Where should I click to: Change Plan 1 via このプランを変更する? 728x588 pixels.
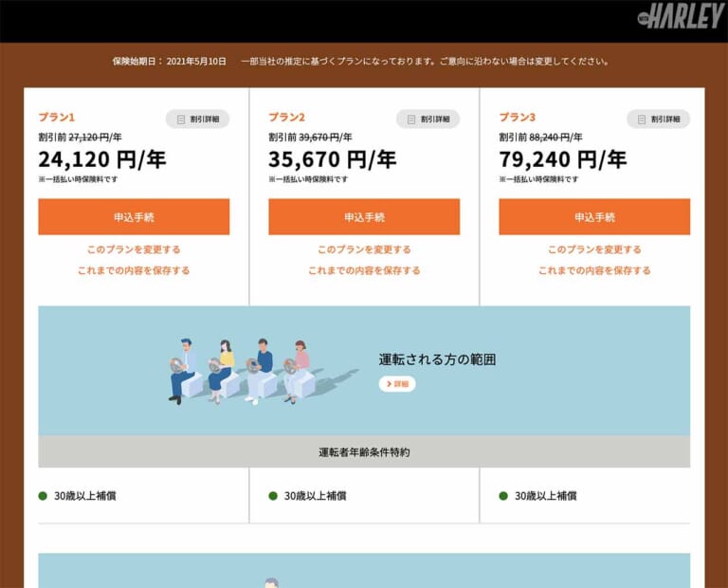click(x=134, y=249)
